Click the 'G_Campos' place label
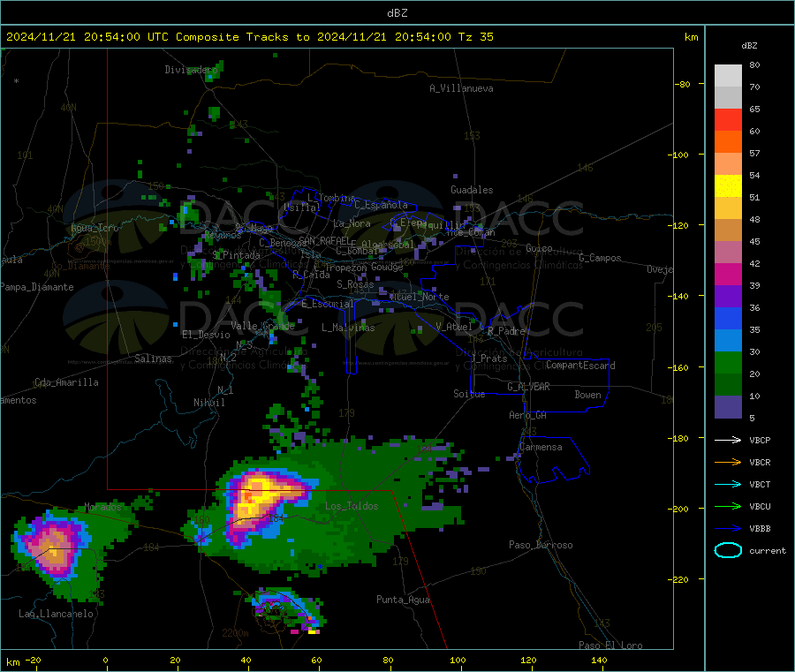795x672 pixels. pos(600,258)
